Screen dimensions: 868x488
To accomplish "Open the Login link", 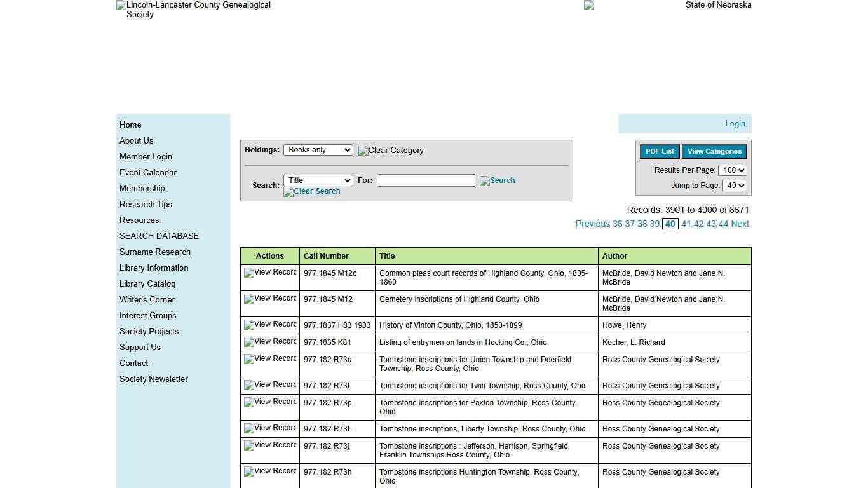I will click(x=735, y=123).
